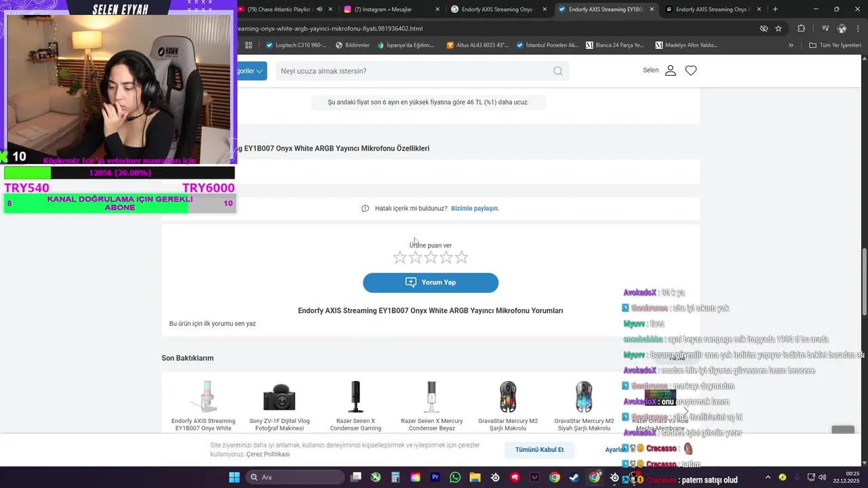The width and height of the screenshot is (868, 488).
Task: Open File Explorer from the taskbar
Action: 475,477
